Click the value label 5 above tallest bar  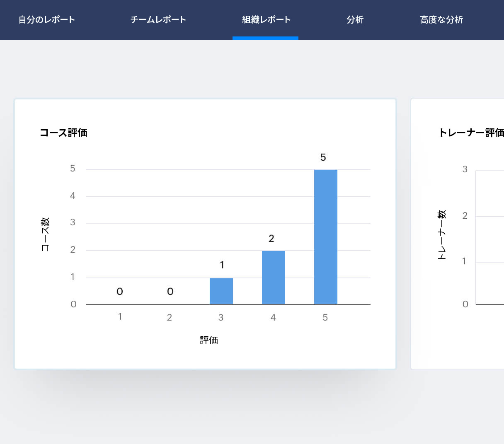click(323, 157)
